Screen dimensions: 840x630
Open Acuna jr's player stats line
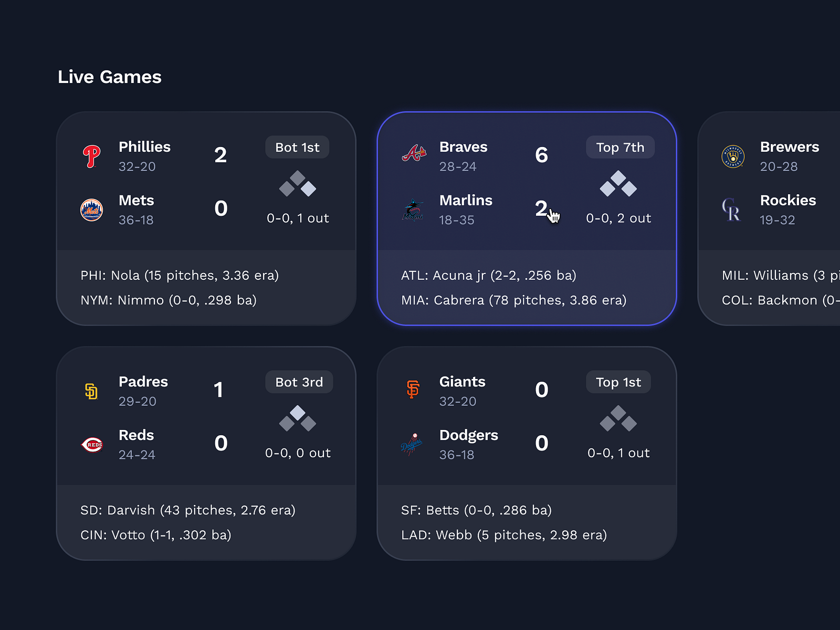pos(488,275)
